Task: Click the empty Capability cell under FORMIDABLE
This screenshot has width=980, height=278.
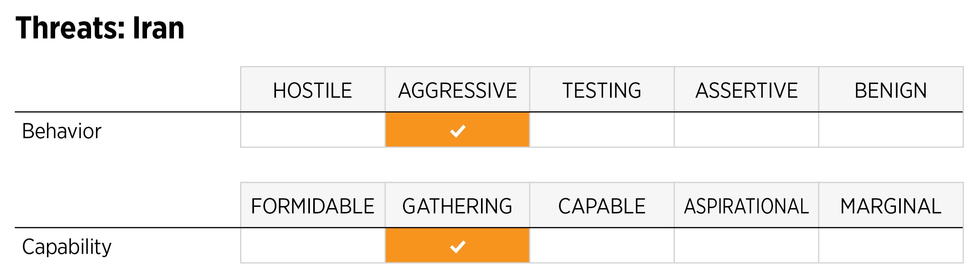Action: click(x=313, y=245)
